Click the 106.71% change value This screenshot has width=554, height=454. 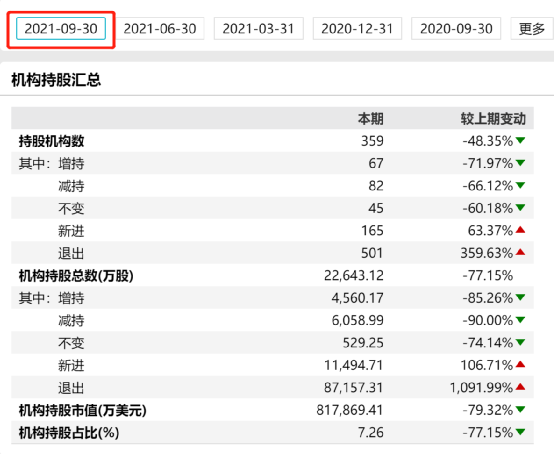(487, 365)
